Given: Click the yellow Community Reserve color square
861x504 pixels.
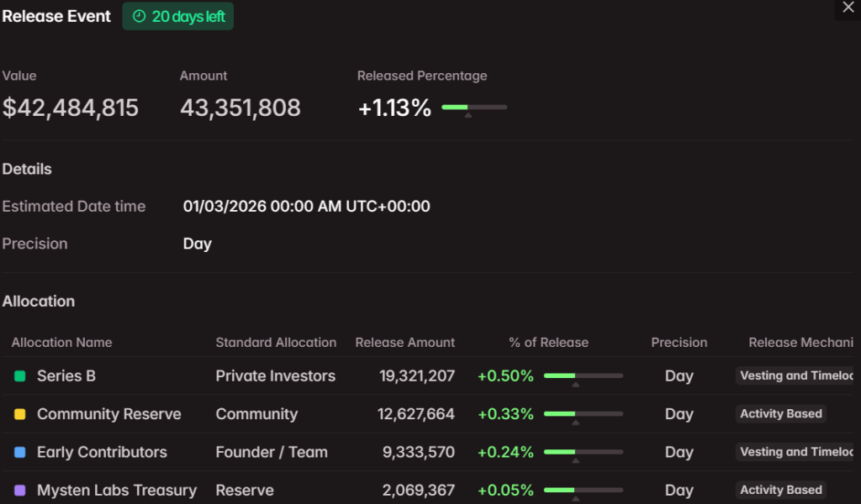Looking at the screenshot, I should coord(20,414).
